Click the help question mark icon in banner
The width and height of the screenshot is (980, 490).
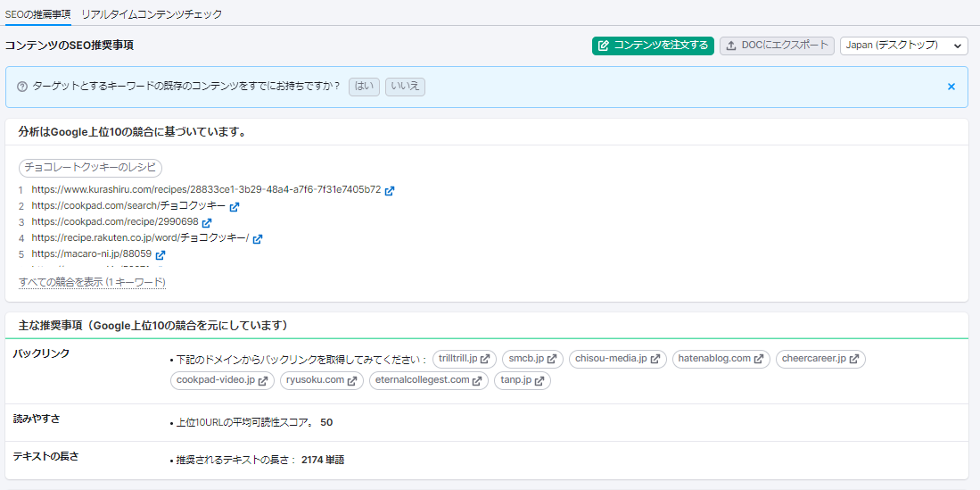pyautogui.click(x=22, y=87)
